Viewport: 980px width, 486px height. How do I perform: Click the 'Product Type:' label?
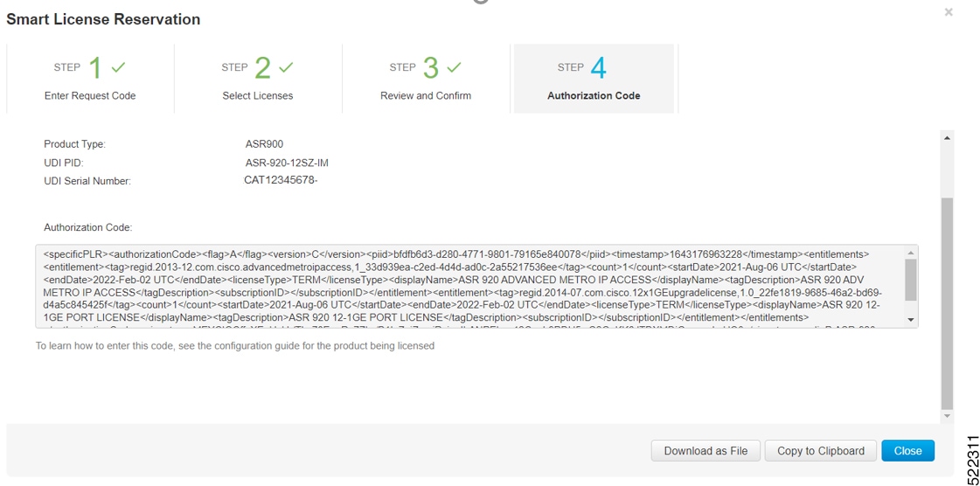[x=74, y=144]
